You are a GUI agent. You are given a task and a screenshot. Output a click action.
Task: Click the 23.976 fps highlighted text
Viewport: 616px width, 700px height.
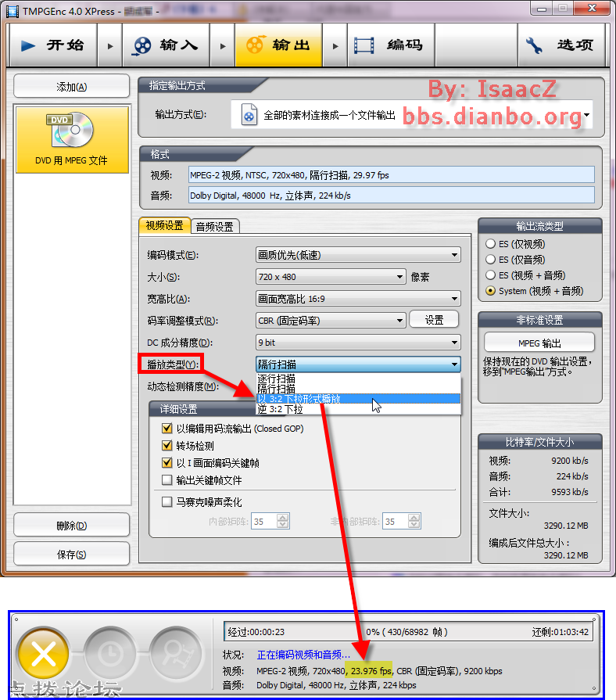pyautogui.click(x=371, y=670)
